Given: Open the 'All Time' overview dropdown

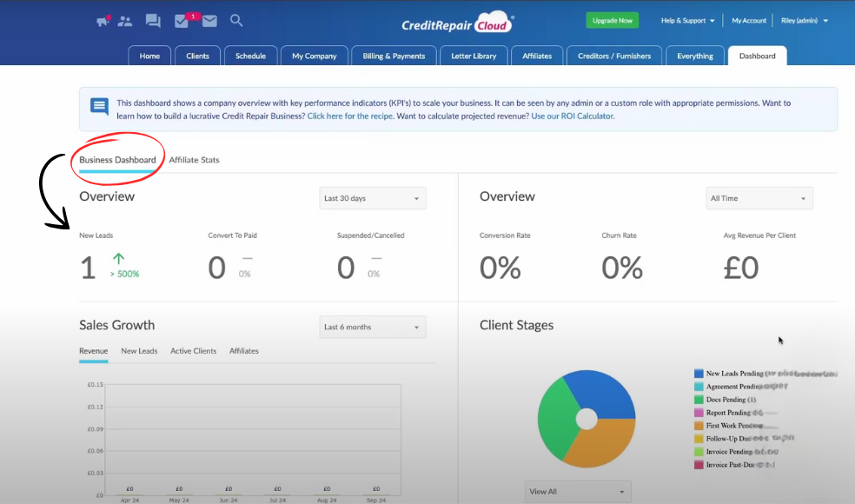Looking at the screenshot, I should [x=759, y=198].
